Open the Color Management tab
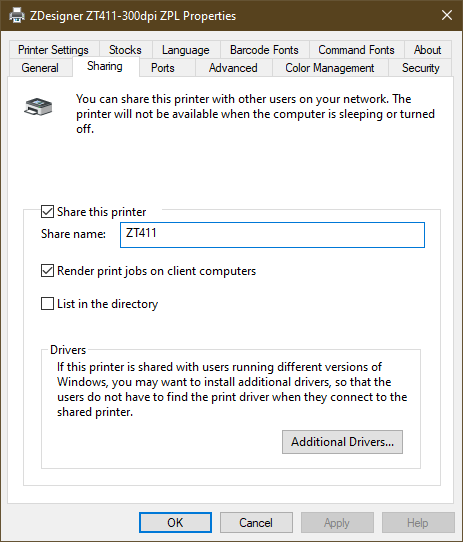The width and height of the screenshot is (463, 542). (330, 68)
